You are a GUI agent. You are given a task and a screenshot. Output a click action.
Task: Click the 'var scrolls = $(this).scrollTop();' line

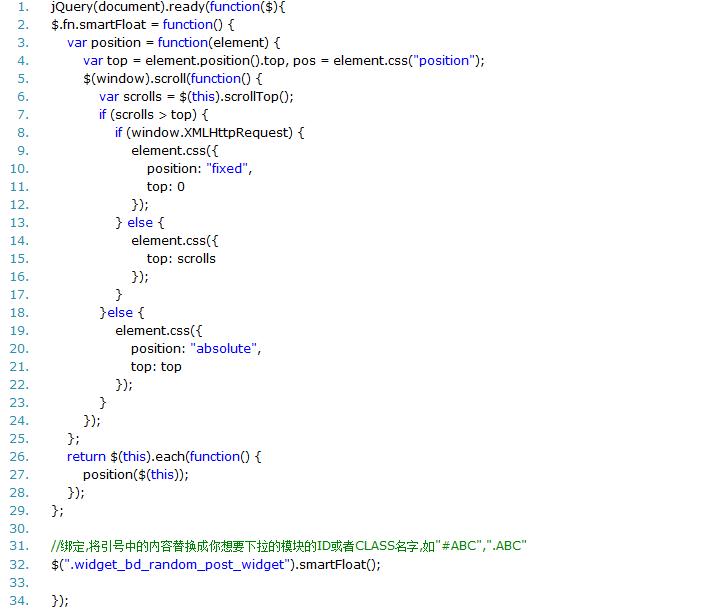[196, 97]
